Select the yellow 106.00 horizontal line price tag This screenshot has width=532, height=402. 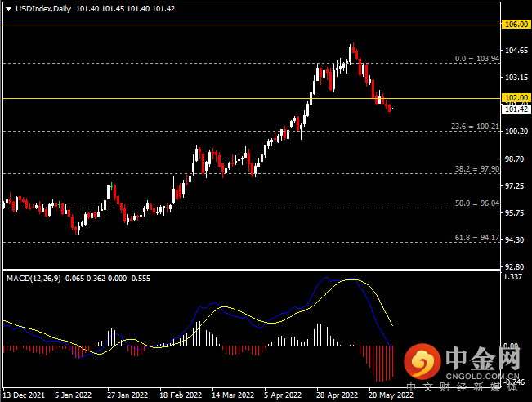[516, 25]
